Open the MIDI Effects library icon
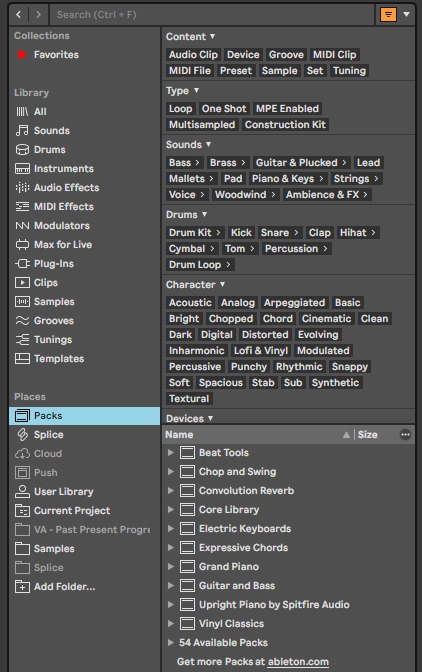 tap(22, 207)
